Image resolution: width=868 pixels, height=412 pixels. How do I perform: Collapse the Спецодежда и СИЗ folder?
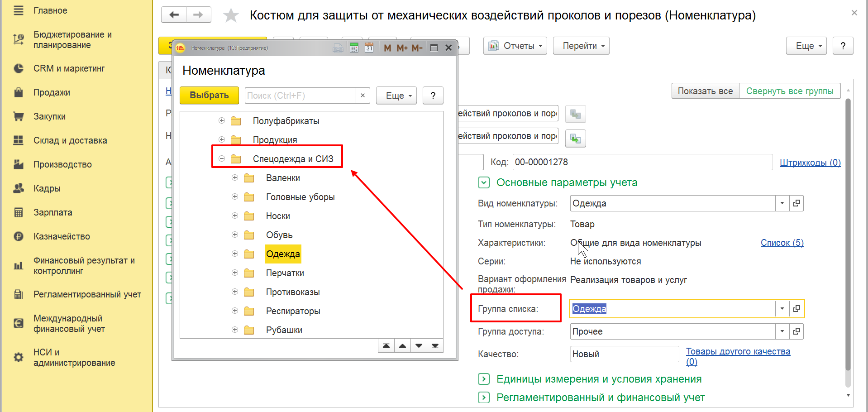pos(222,158)
